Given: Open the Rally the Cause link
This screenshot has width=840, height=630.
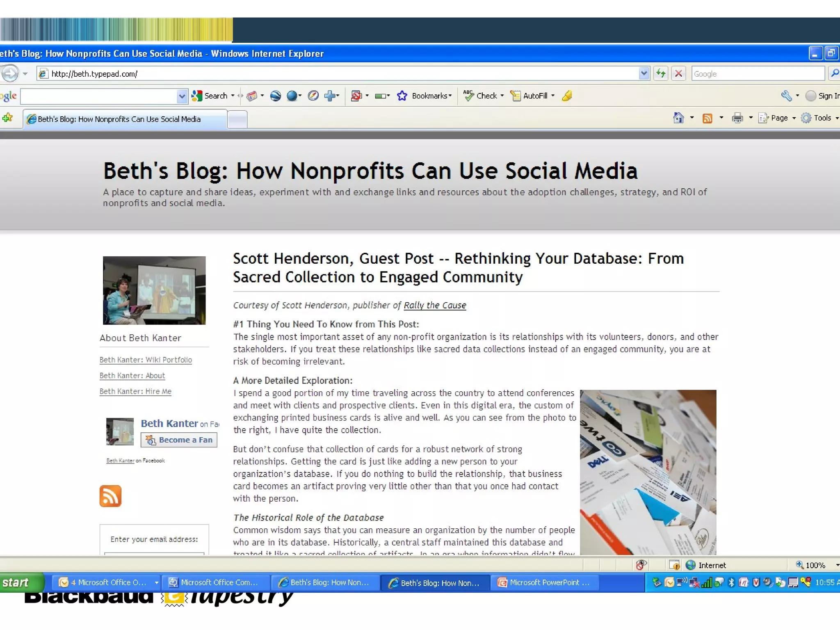Looking at the screenshot, I should pos(435,306).
